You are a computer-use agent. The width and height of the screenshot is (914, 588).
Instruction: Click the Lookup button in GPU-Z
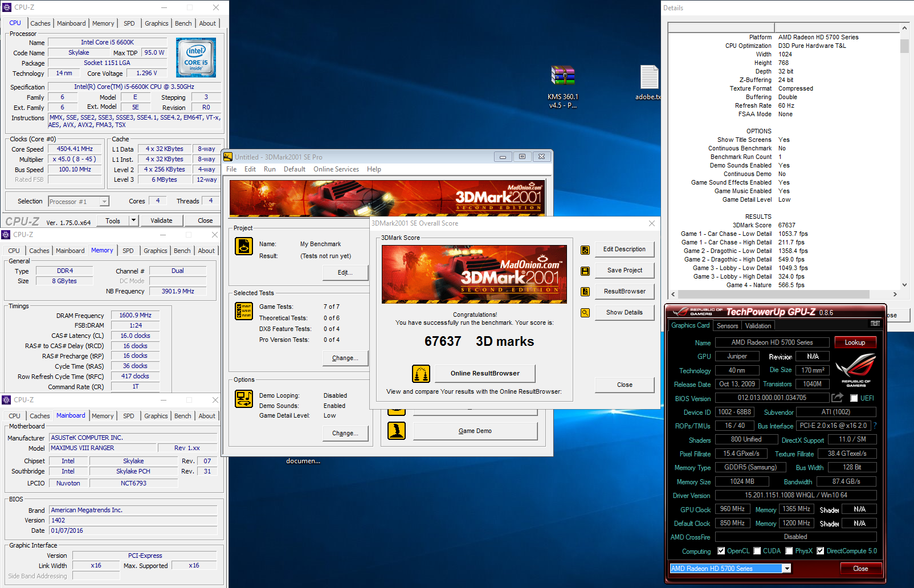click(855, 342)
